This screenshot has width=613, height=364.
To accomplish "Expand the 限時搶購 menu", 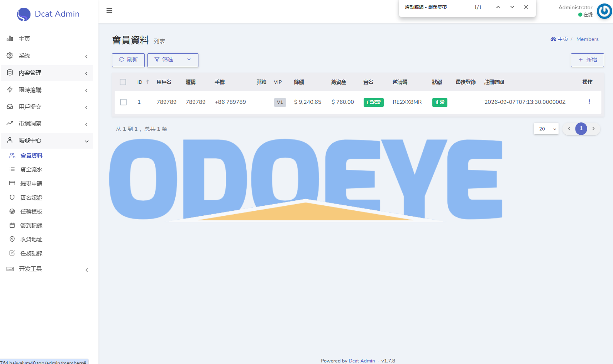I will pyautogui.click(x=47, y=90).
